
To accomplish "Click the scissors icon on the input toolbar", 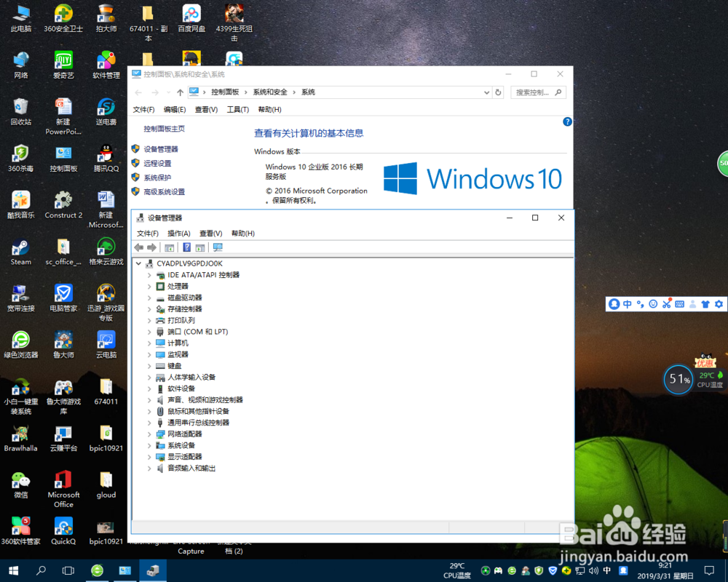I will [666, 304].
